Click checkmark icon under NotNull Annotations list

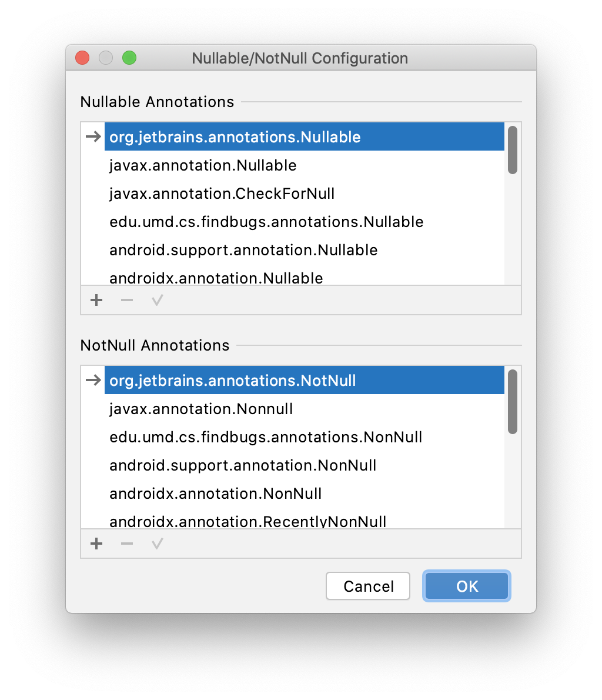157,544
